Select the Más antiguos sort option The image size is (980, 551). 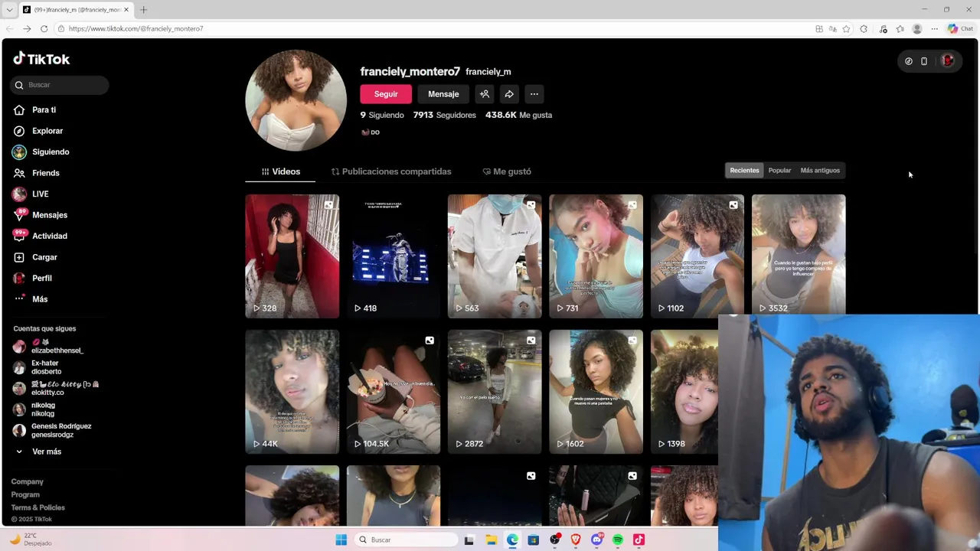pos(820,171)
